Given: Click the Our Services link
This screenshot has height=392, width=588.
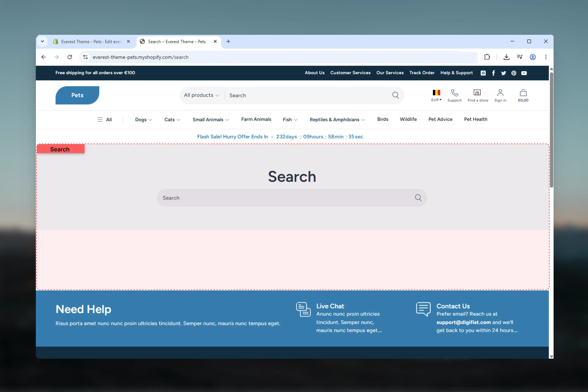Looking at the screenshot, I should pyautogui.click(x=390, y=73).
